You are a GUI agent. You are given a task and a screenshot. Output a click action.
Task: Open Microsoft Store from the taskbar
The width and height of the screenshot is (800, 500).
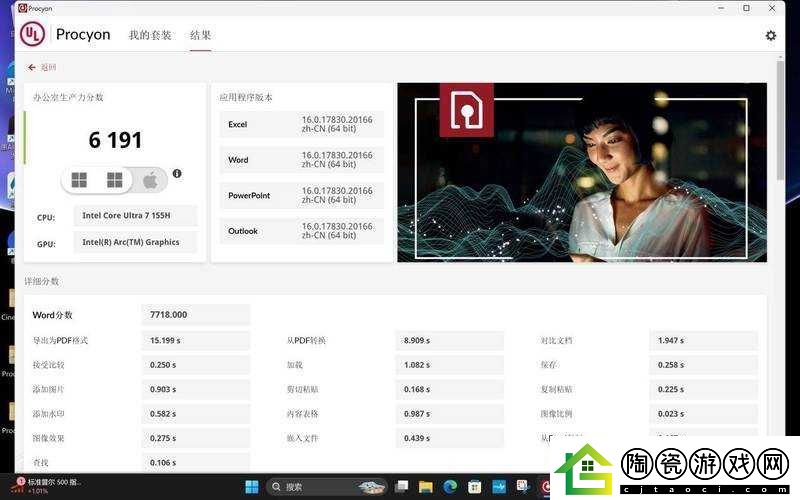pyautogui.click(x=474, y=487)
